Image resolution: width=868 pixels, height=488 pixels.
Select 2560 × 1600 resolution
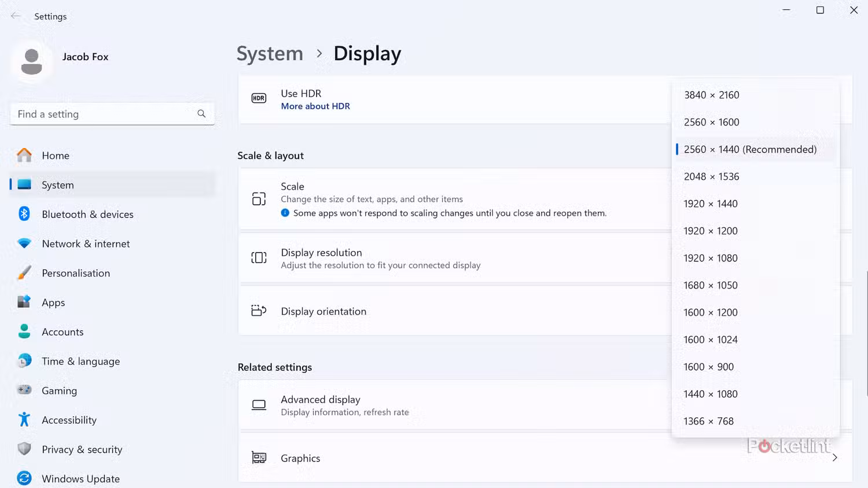coord(755,122)
